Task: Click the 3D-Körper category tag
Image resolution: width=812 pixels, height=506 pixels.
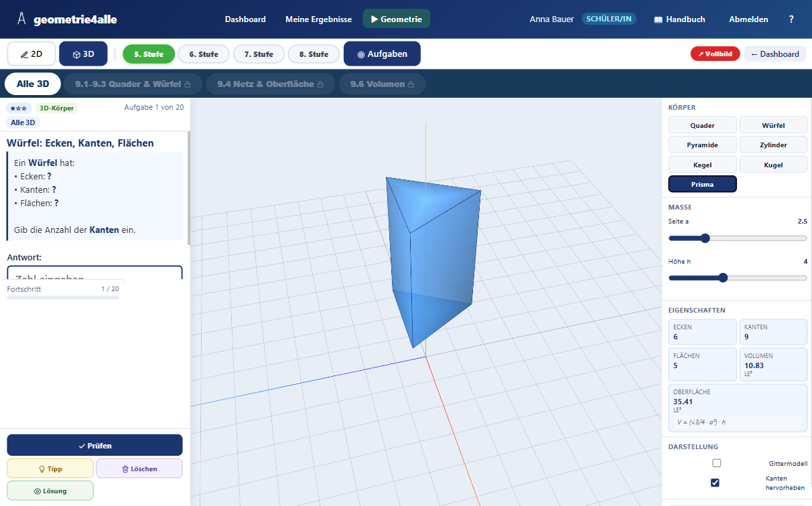Action: point(57,108)
